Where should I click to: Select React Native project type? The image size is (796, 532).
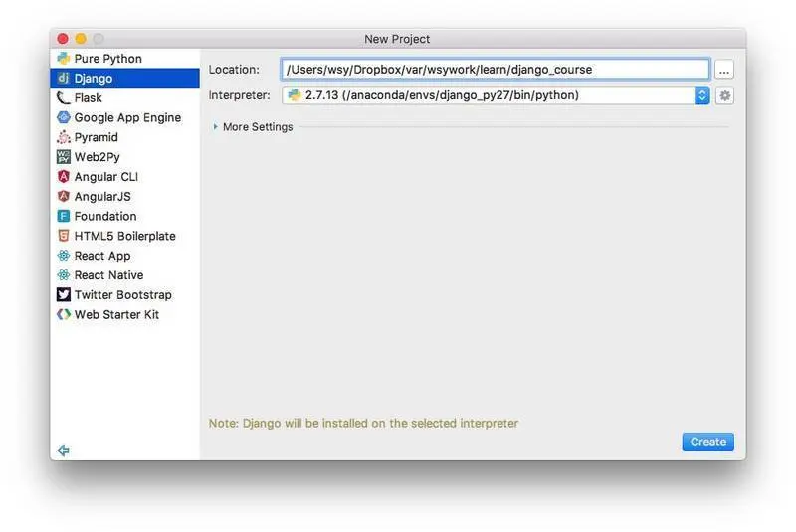(x=125, y=275)
